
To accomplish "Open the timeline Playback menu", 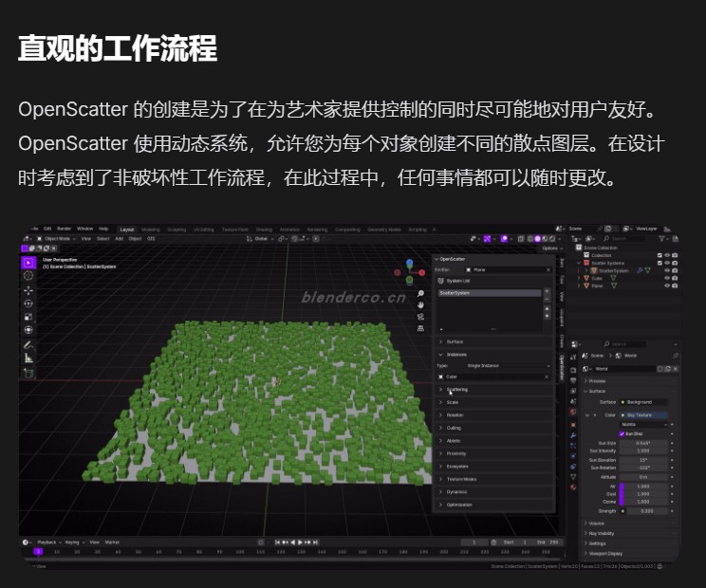I will [48, 542].
